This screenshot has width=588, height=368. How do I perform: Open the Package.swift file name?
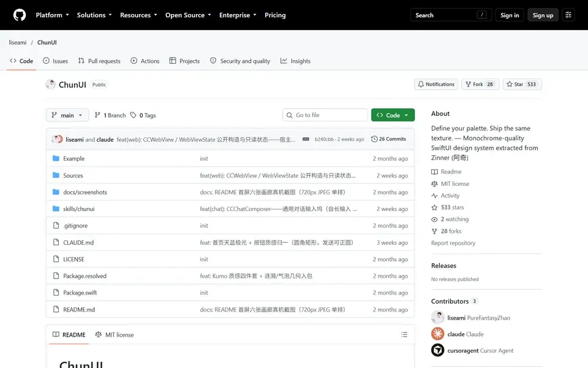[x=80, y=293]
